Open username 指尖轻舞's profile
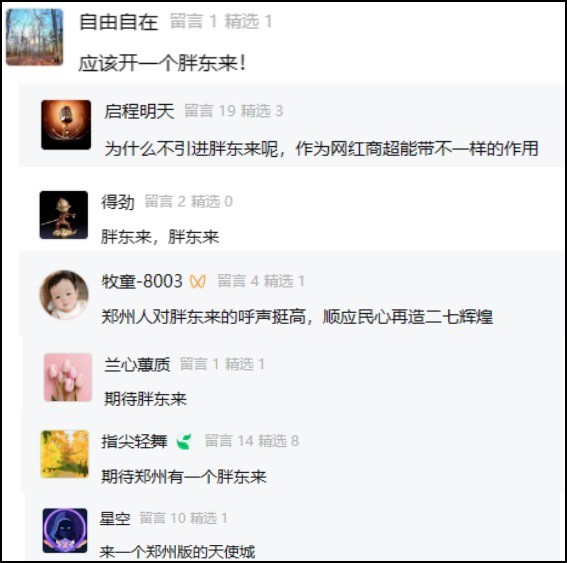Image resolution: width=567 pixels, height=563 pixels. coord(134,442)
